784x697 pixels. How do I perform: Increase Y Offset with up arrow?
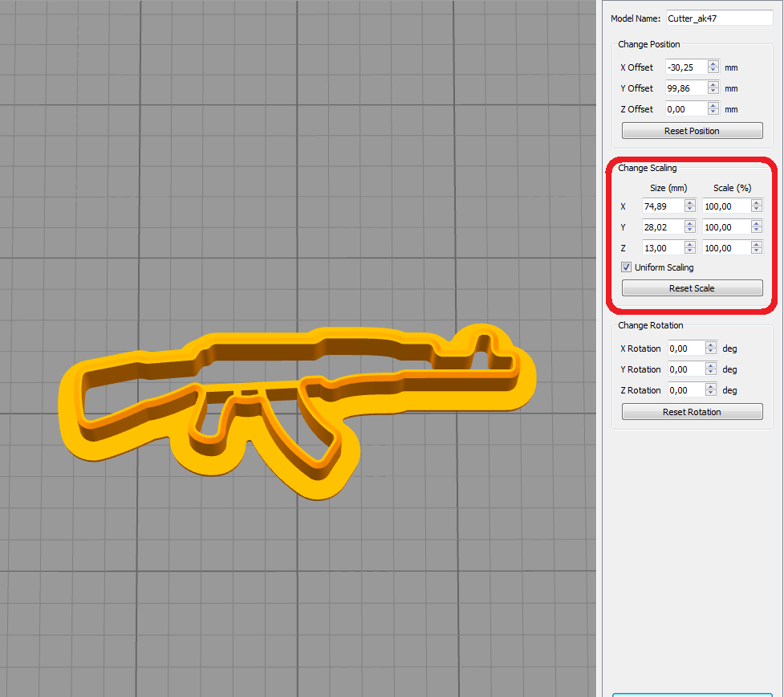click(713, 84)
